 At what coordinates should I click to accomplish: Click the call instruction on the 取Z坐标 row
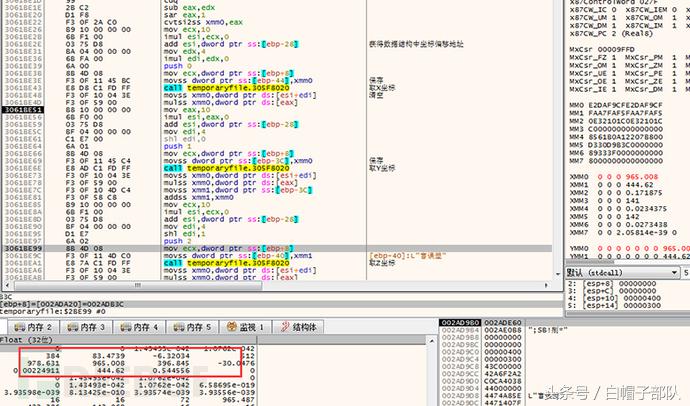[x=226, y=263]
